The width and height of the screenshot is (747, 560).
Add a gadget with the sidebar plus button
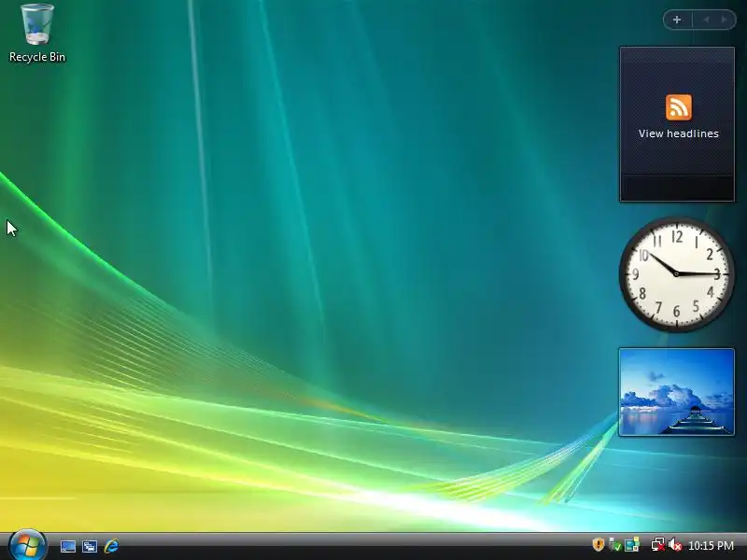pyautogui.click(x=677, y=20)
